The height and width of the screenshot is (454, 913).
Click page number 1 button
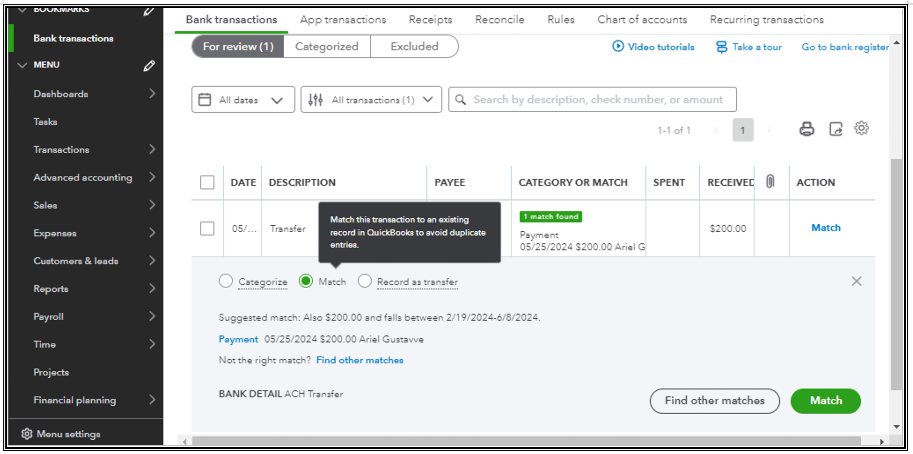point(742,130)
